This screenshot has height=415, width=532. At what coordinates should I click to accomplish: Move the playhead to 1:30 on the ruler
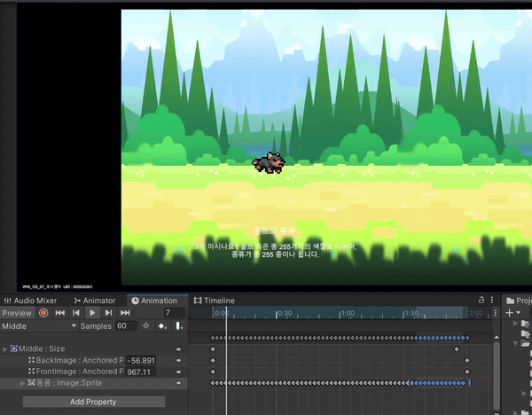[403, 313]
